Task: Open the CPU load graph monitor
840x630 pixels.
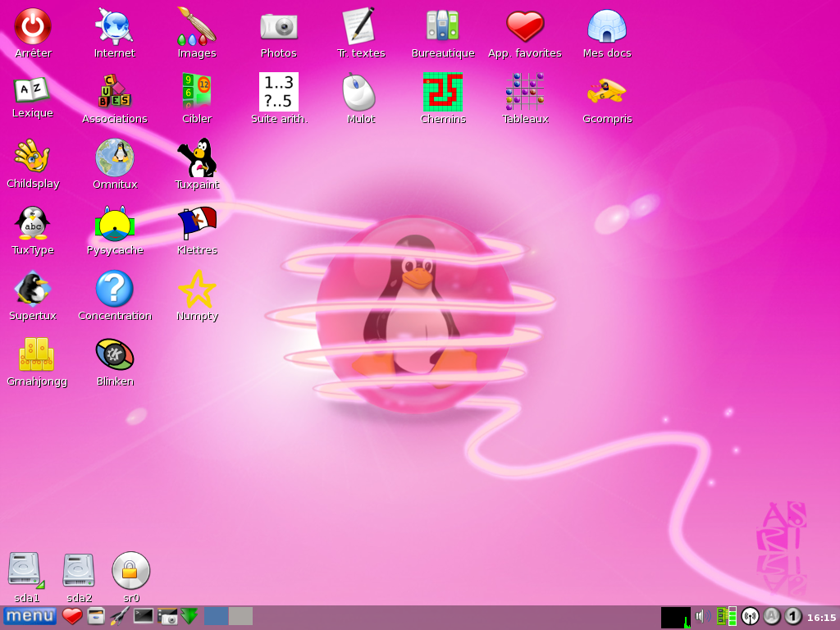Action: pyautogui.click(x=676, y=617)
